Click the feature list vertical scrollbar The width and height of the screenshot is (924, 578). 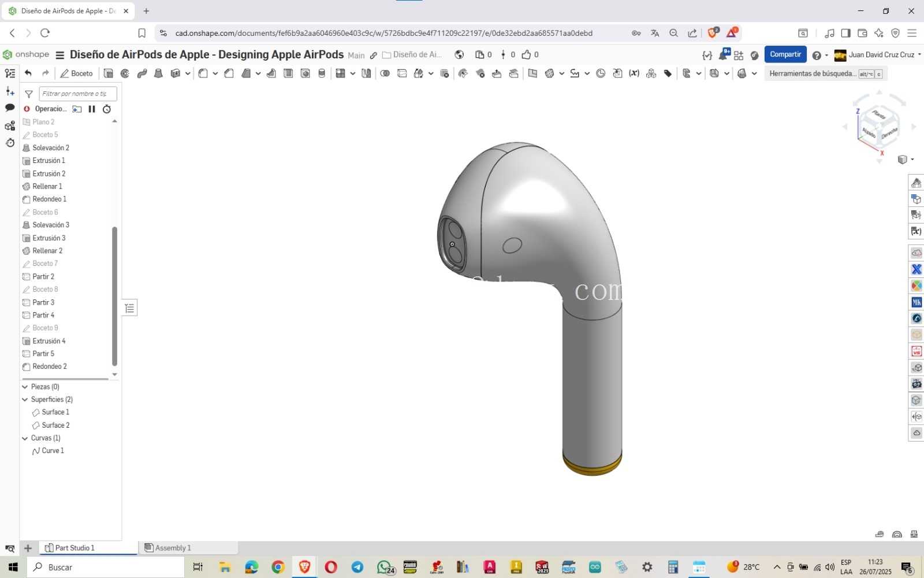(114, 296)
